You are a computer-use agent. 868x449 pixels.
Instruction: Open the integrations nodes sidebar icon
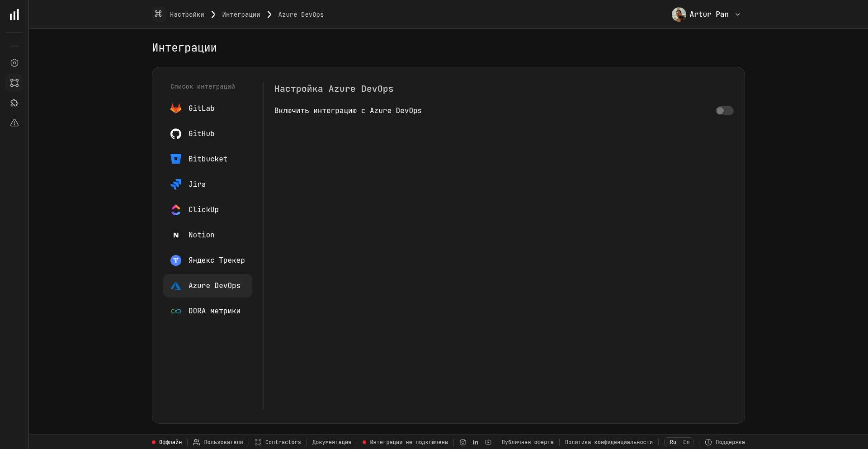14,83
